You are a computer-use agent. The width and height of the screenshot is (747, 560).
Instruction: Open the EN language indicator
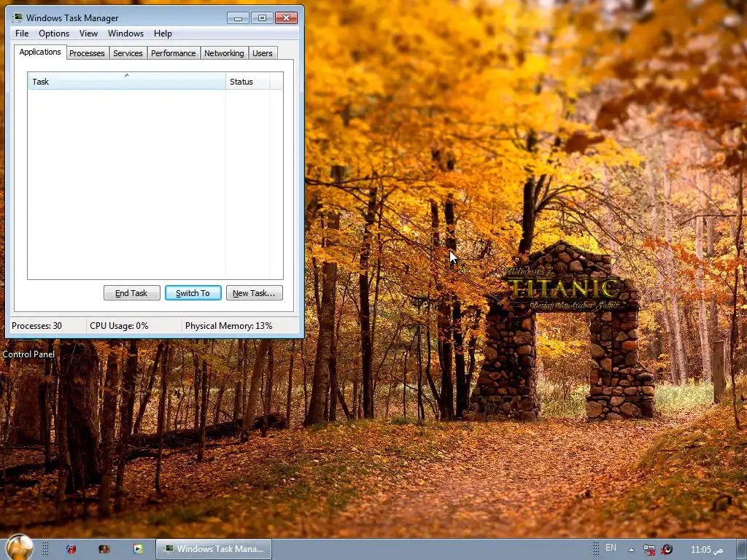[611, 548]
